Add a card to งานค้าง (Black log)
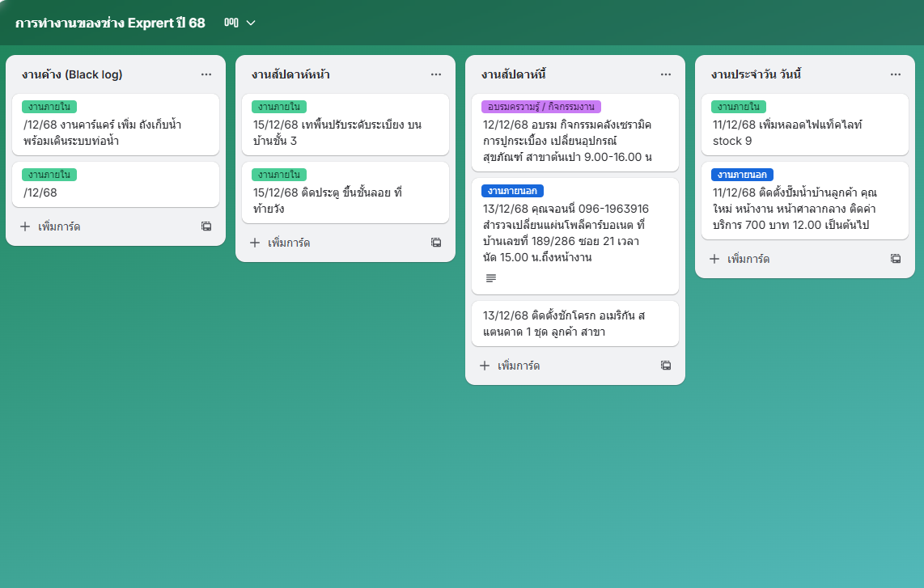Image resolution: width=924 pixels, height=588 pixels. pyautogui.click(x=50, y=226)
